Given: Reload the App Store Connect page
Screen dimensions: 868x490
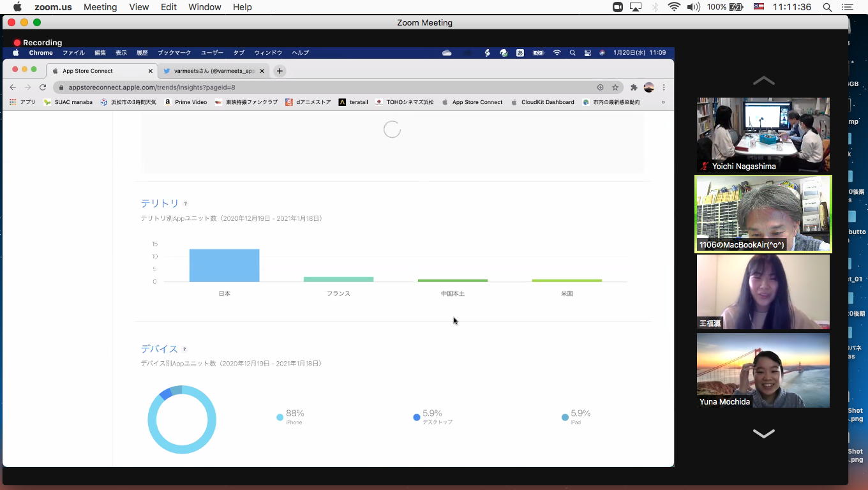Looking at the screenshot, I should point(43,87).
